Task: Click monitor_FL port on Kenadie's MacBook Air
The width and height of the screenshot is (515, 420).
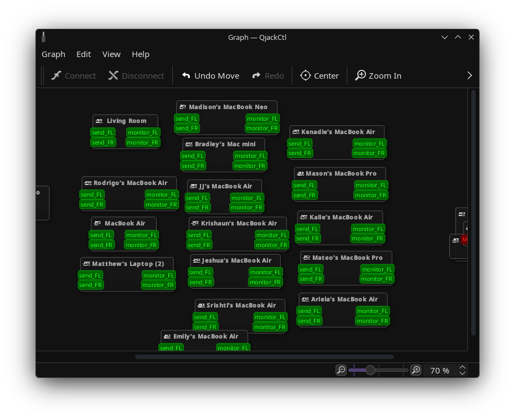Action: (369, 144)
